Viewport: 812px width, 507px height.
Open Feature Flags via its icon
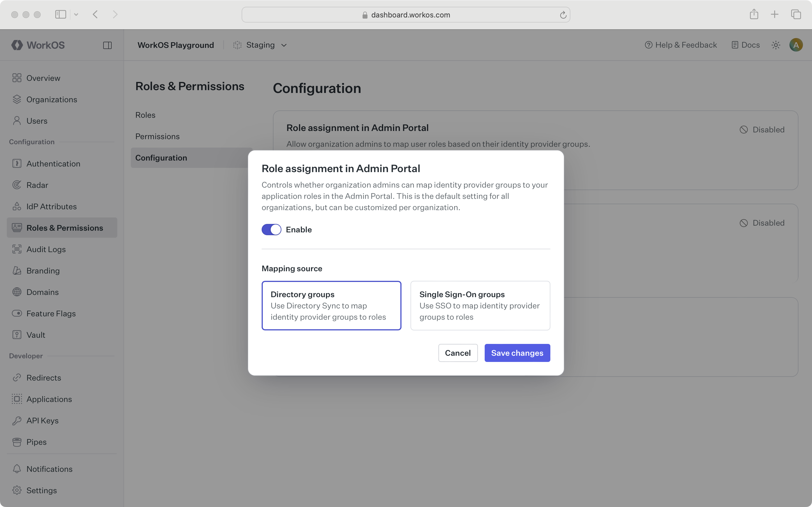point(17,313)
